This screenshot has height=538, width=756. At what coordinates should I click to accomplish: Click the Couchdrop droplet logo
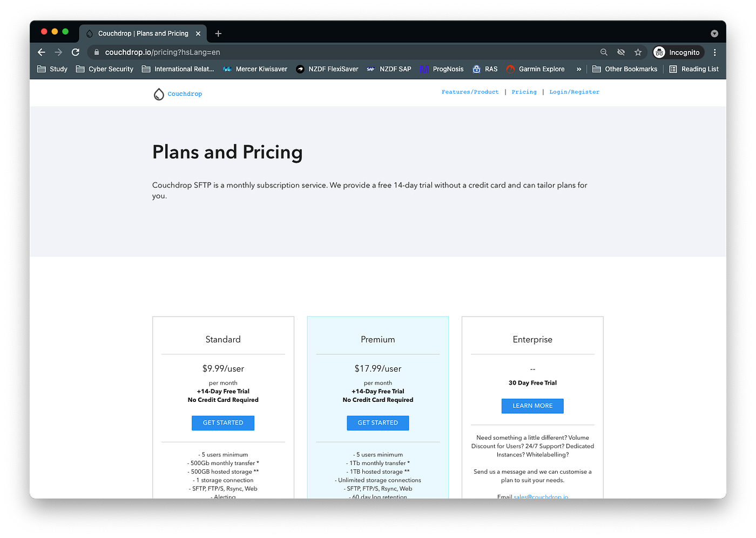(159, 93)
